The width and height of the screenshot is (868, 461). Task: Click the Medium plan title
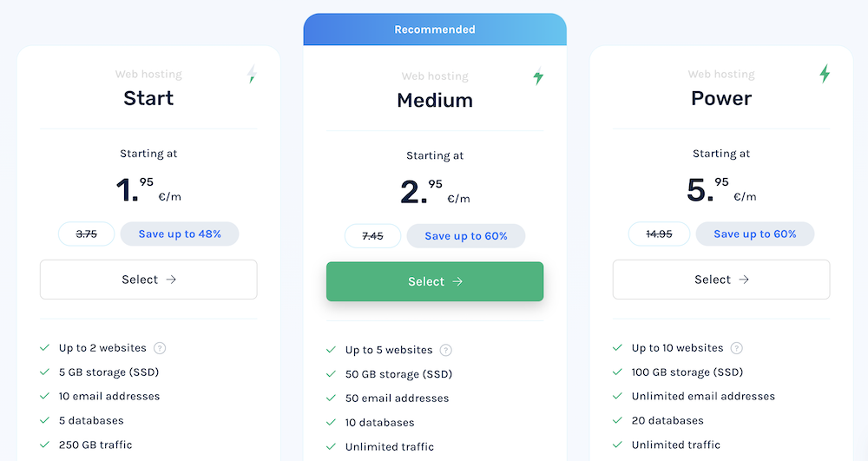click(x=435, y=100)
